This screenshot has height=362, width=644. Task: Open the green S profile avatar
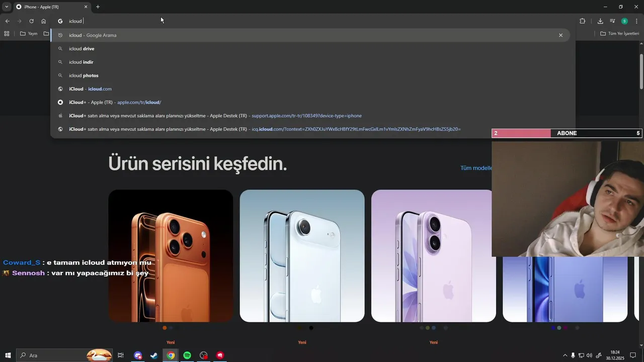624,21
